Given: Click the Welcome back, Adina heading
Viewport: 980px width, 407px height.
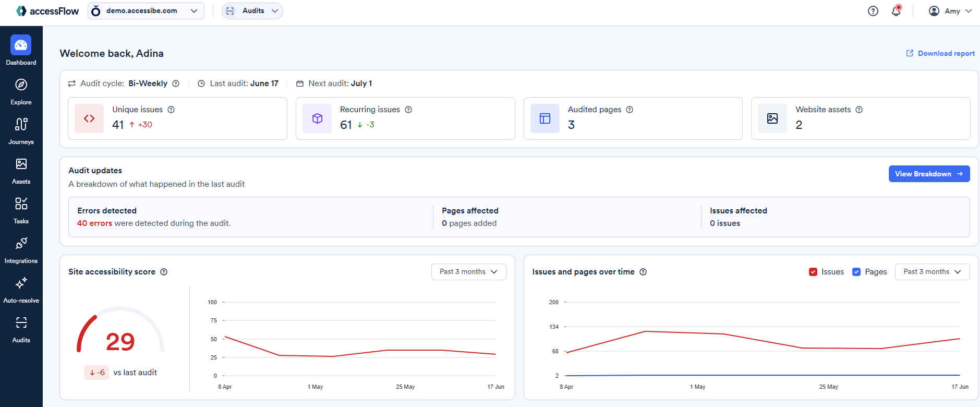Looking at the screenshot, I should coord(112,53).
